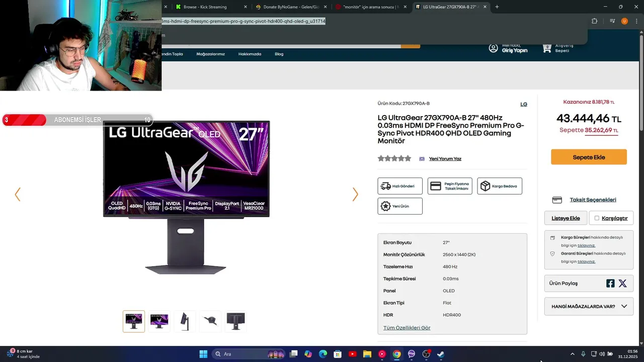The image size is (644, 362).
Task: Click the Listeye Ekle button
Action: [566, 218]
